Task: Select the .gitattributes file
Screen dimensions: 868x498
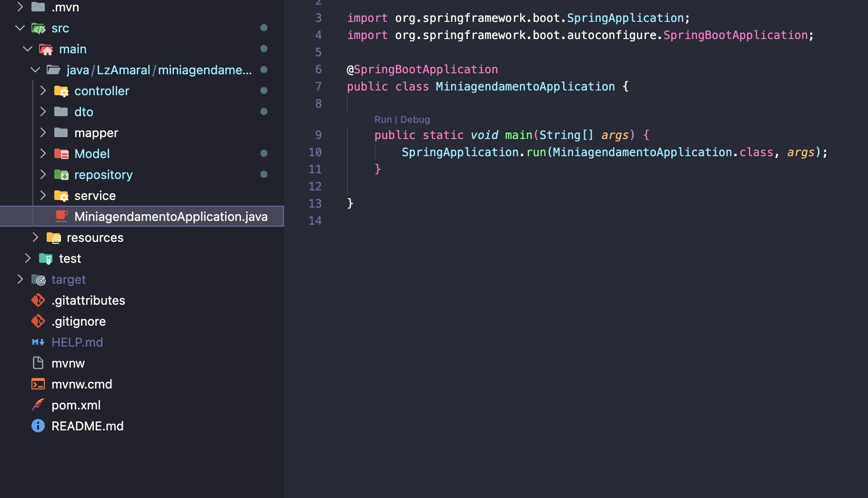Action: click(88, 300)
